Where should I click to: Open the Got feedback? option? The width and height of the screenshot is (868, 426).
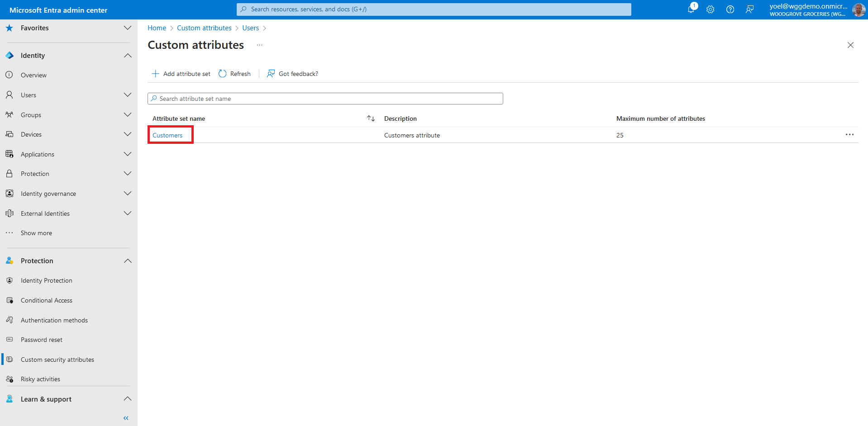click(292, 74)
